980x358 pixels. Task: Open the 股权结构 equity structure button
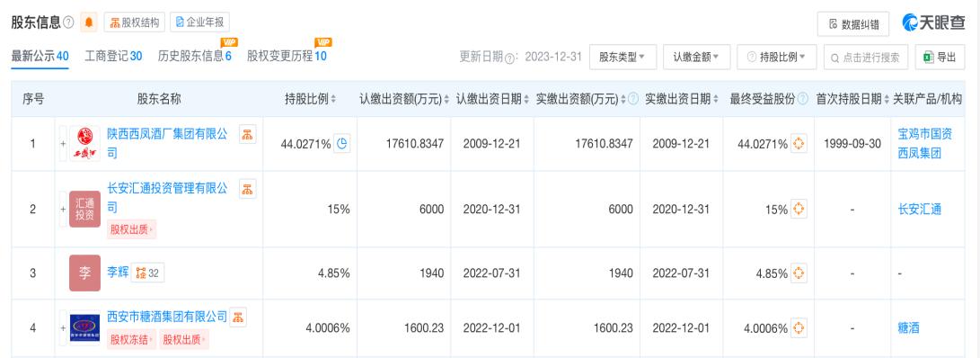point(135,23)
